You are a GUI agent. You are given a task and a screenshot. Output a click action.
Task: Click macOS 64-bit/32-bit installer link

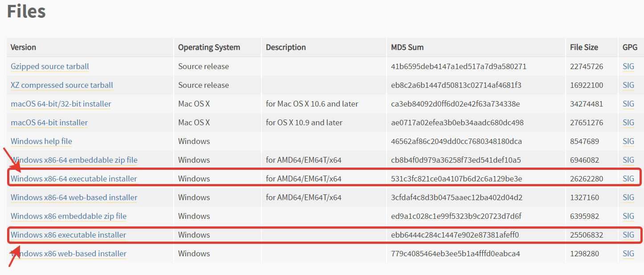tap(61, 104)
